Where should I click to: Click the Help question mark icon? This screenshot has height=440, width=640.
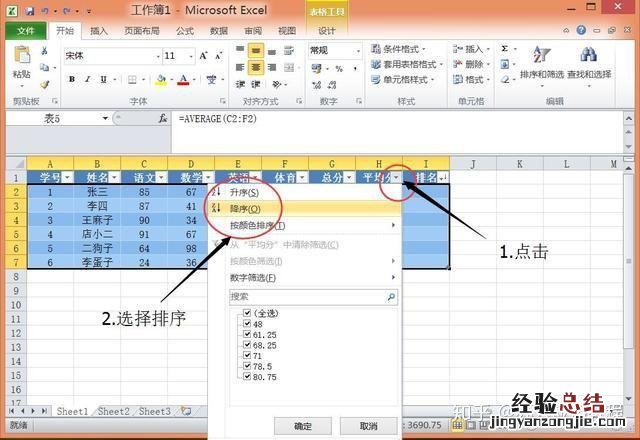tap(581, 30)
